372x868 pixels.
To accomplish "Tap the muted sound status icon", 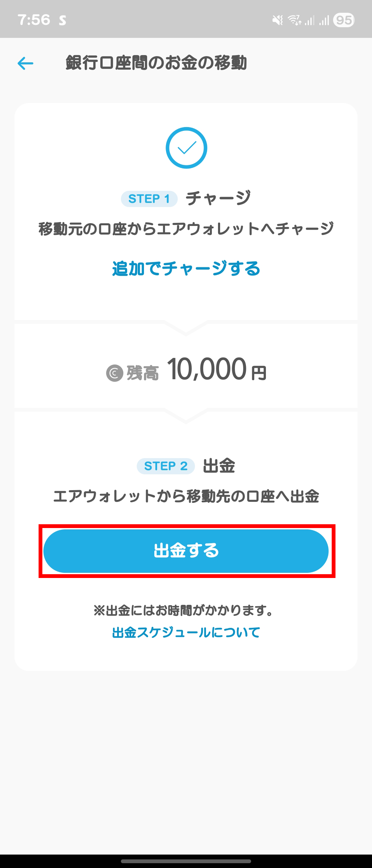I will (278, 20).
